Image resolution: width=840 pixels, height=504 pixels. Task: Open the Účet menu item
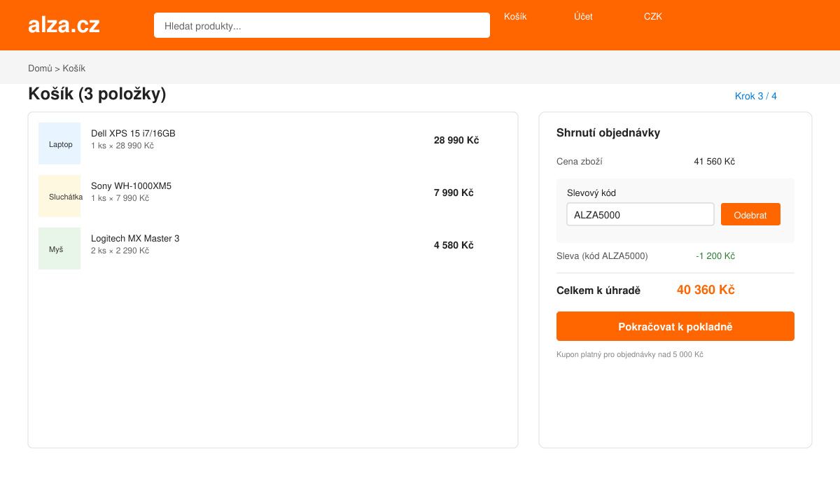pyautogui.click(x=583, y=16)
